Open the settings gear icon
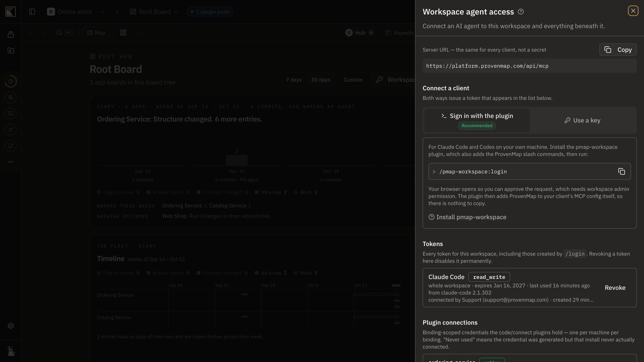Viewport: 644px width, 362px height. click(11, 326)
